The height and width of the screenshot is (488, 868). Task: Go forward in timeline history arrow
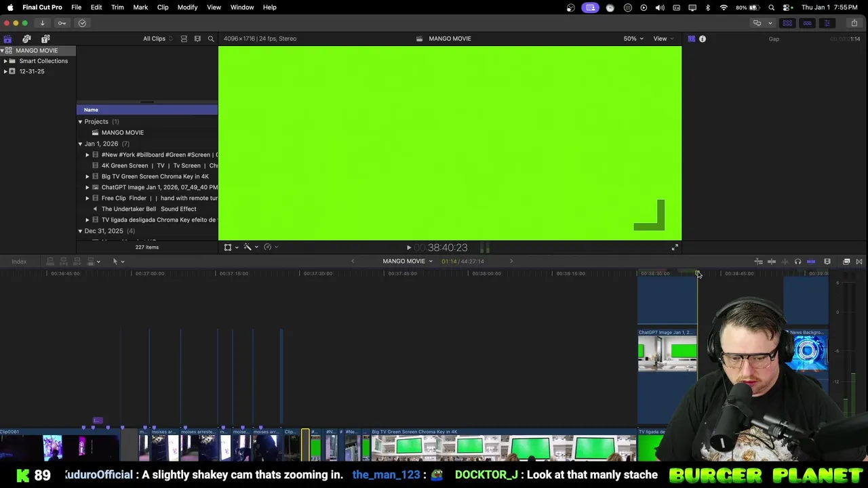[x=511, y=261]
